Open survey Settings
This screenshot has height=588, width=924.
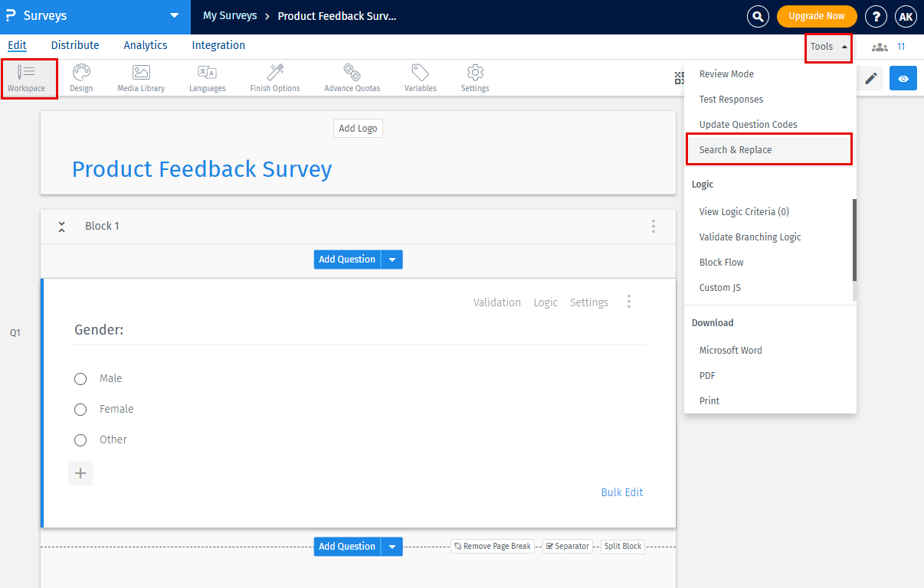pos(474,77)
